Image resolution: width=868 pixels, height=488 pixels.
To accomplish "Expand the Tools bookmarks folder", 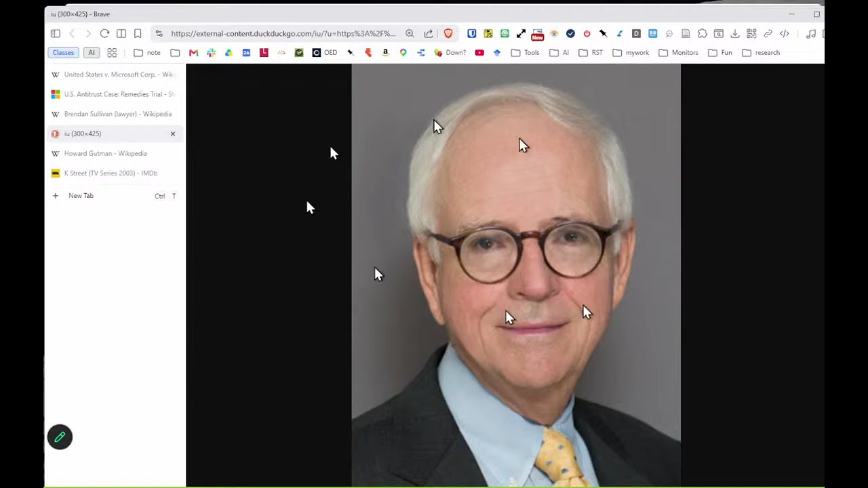I will click(x=525, y=52).
